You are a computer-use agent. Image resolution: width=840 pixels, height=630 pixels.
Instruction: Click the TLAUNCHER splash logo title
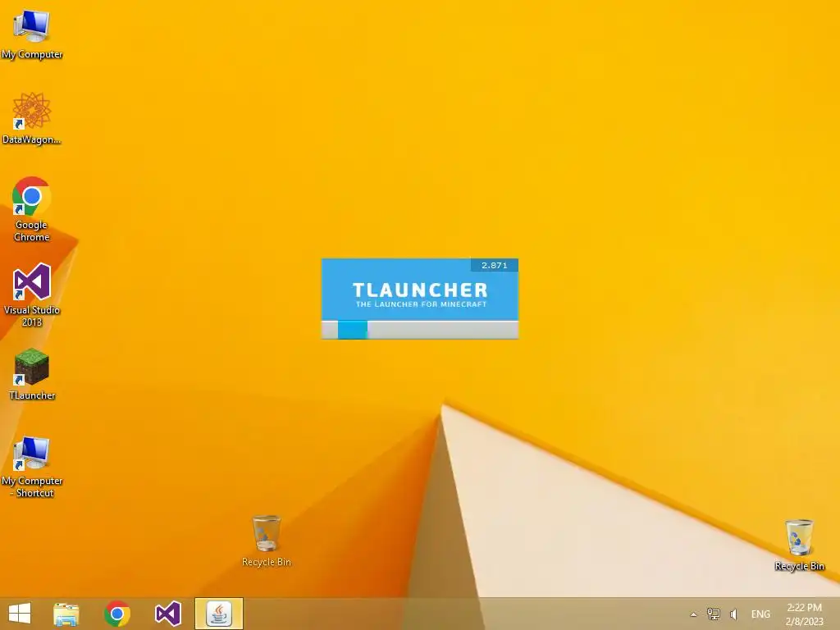(x=420, y=290)
